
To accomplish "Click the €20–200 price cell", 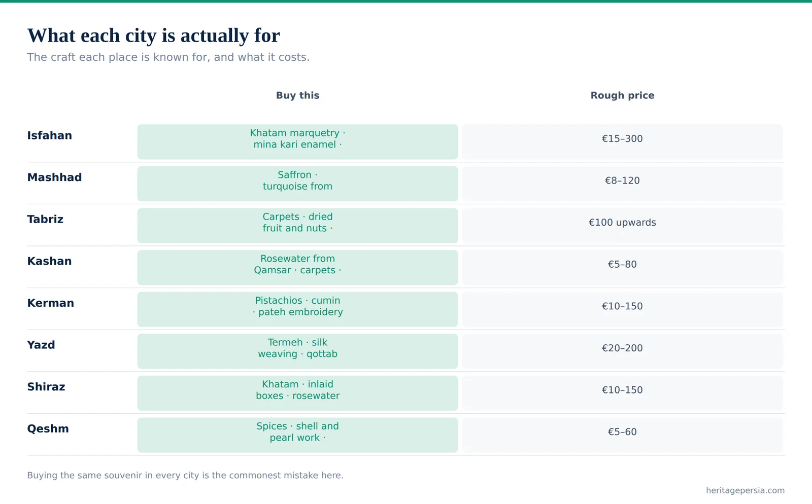I will (622, 351).
